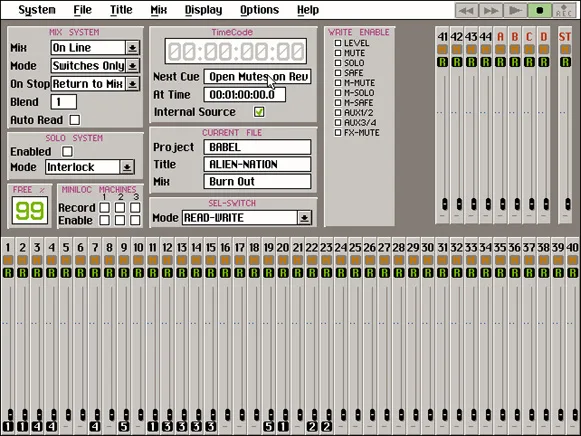
Task: Click channel 41 green R read button
Action: [442, 62]
